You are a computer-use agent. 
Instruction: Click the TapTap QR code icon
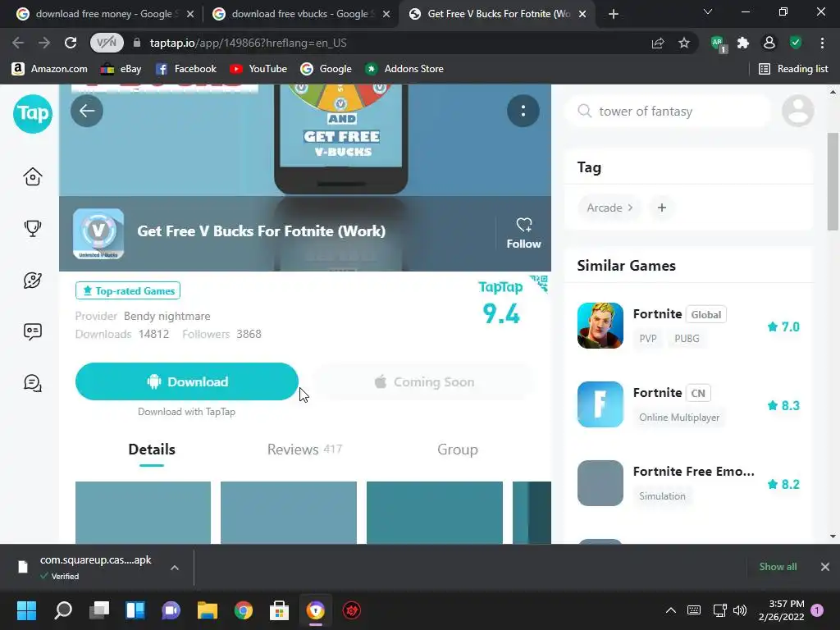click(x=539, y=284)
